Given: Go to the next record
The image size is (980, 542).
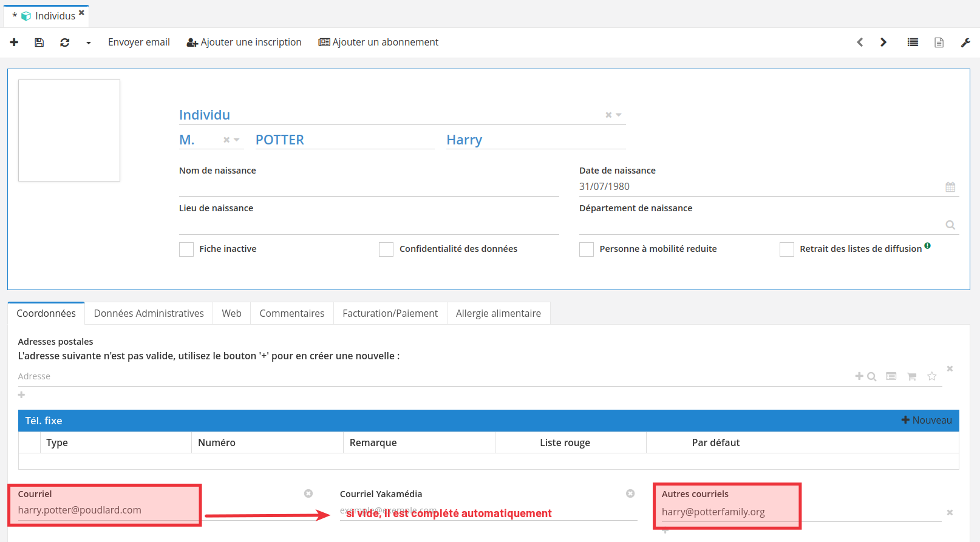Looking at the screenshot, I should (883, 42).
